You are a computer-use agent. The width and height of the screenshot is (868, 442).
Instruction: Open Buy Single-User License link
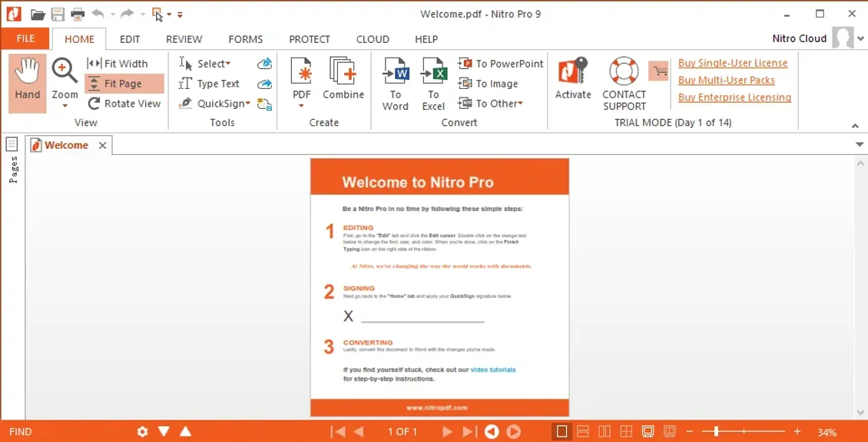(733, 63)
